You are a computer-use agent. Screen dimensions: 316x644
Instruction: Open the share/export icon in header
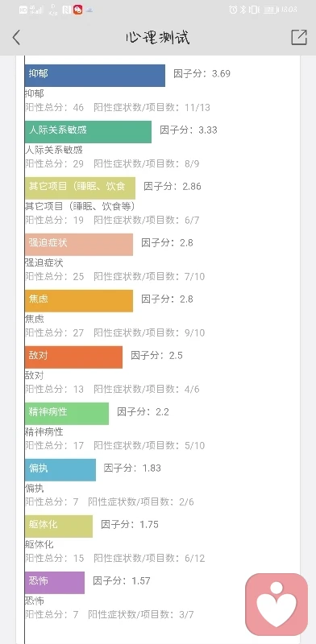(299, 37)
